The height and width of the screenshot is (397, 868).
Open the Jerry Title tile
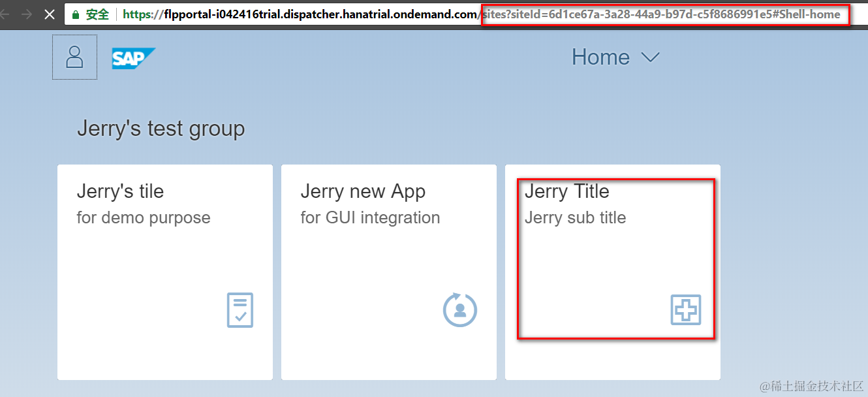coord(613,272)
